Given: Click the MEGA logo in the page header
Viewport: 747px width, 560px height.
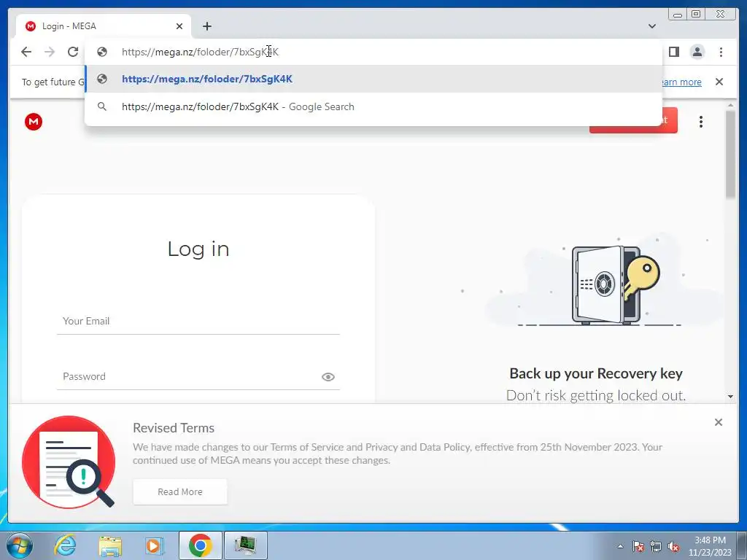Looking at the screenshot, I should 34,122.
